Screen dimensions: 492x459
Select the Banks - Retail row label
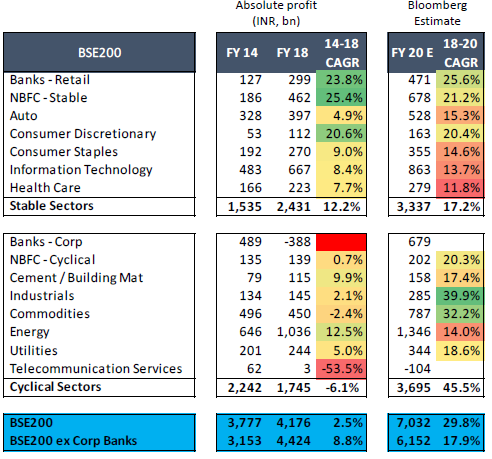(x=50, y=80)
